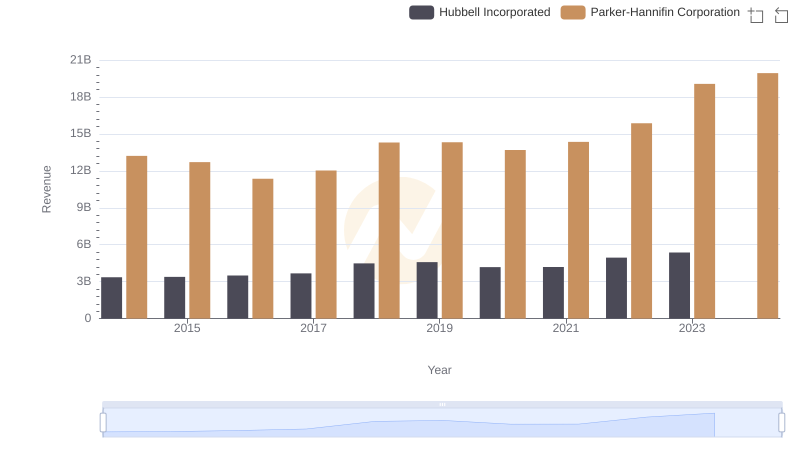Click the 15B y-axis label
The width and height of the screenshot is (800, 461).
pos(81,134)
